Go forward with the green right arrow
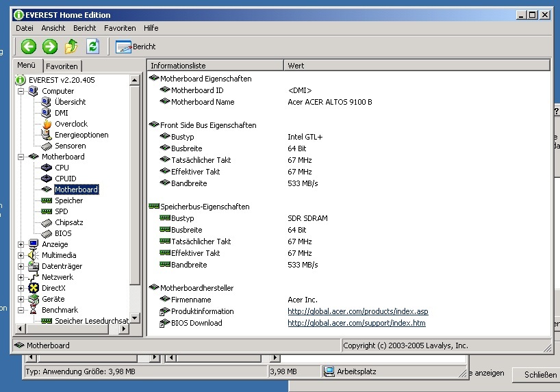 [x=50, y=47]
